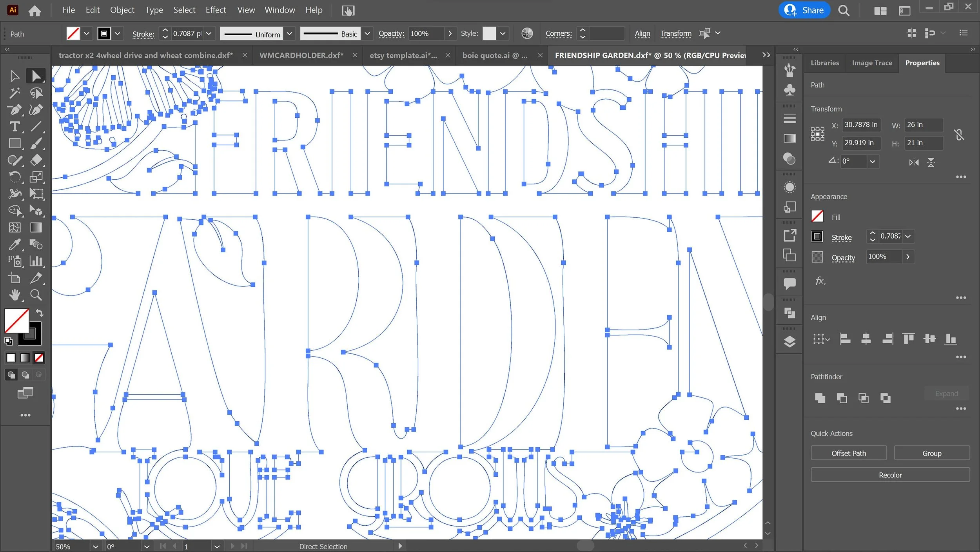Select the Scale tool

[36, 177]
